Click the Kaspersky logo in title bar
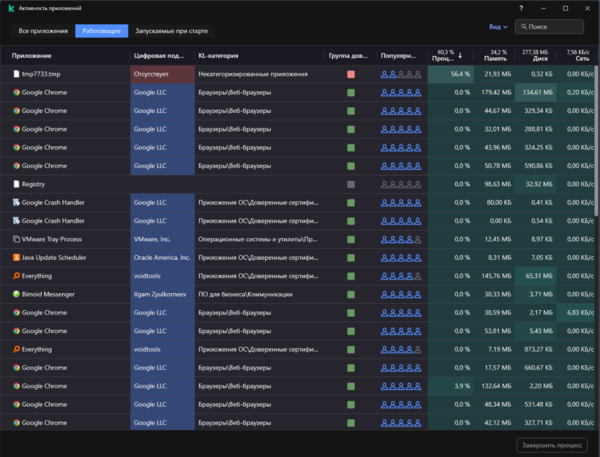 click(10, 8)
